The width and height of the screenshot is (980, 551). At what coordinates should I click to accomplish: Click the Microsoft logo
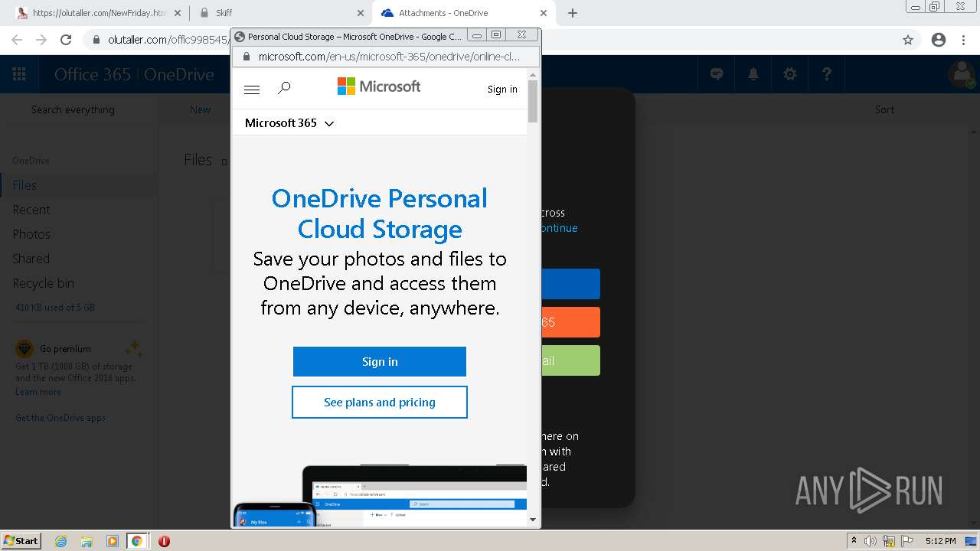tap(379, 86)
